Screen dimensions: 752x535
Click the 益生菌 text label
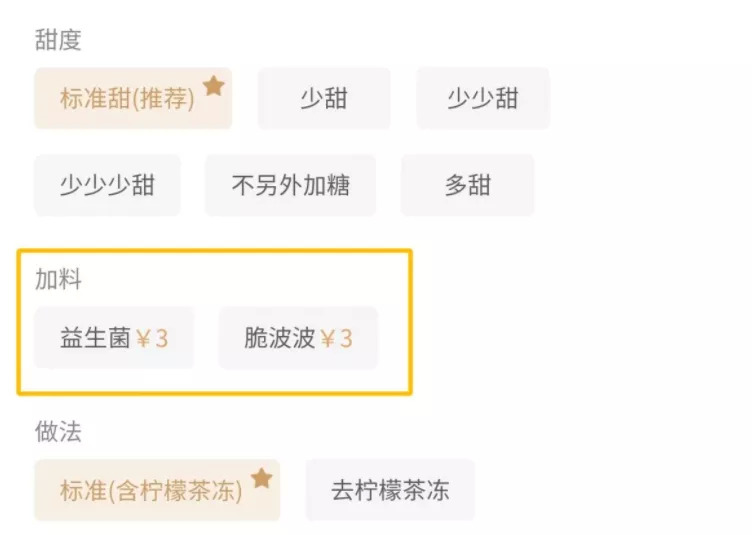click(95, 338)
